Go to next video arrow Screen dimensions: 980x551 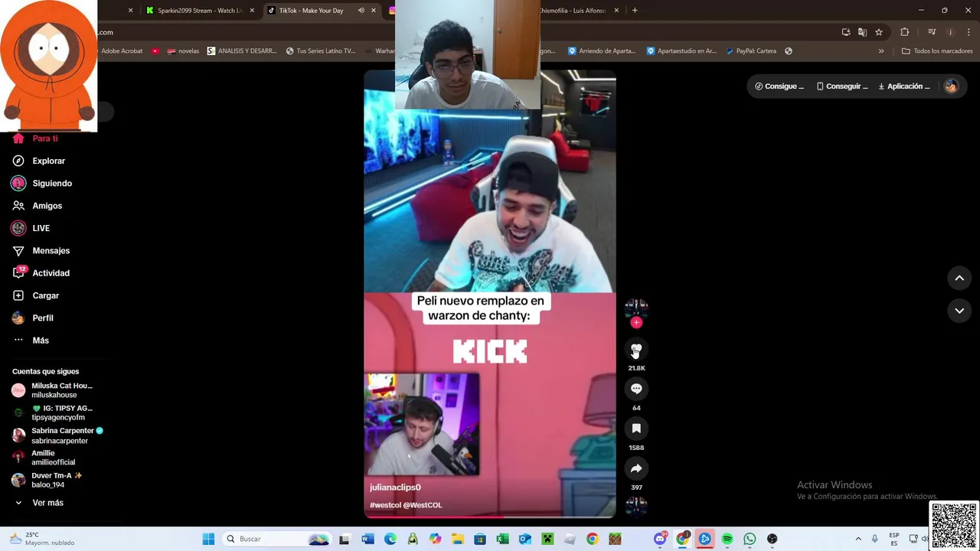959,310
